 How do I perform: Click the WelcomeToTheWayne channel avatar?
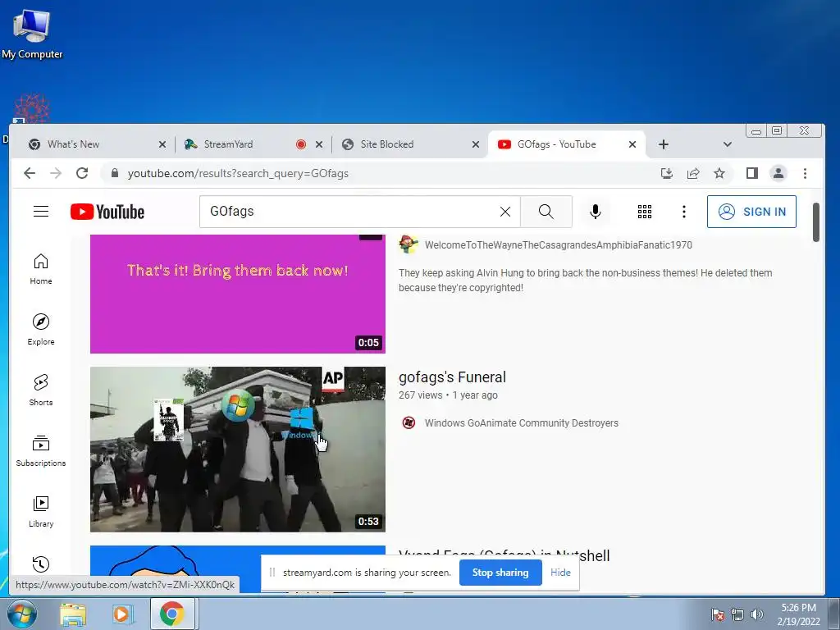click(409, 244)
